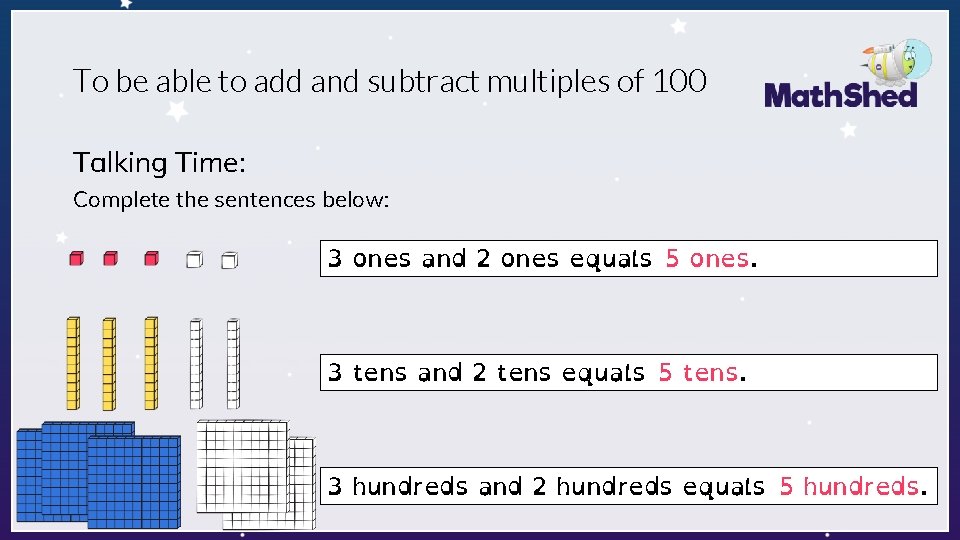Click the '3 tens and 2 tens' sentence box
The height and width of the screenshot is (540, 960).
tap(629, 372)
